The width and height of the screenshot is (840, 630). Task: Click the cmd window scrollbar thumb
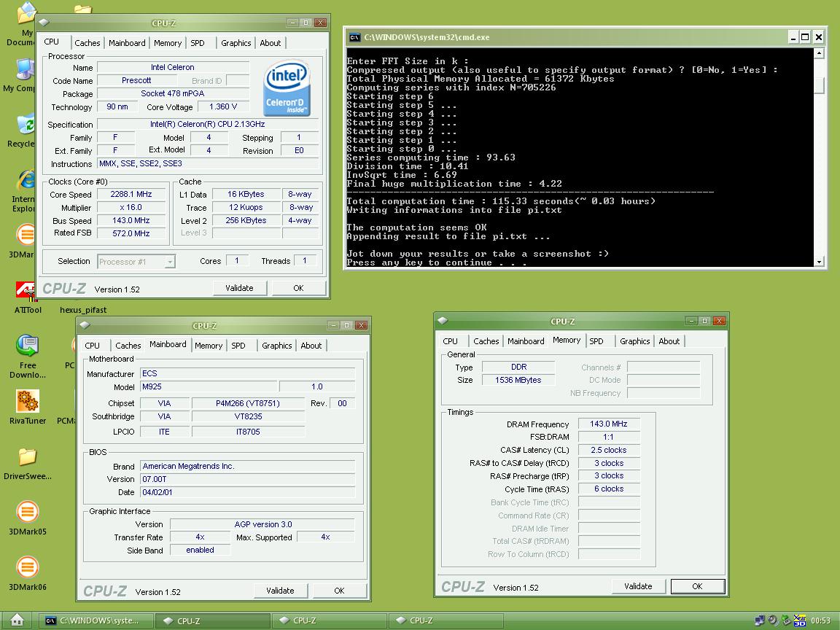[x=819, y=86]
